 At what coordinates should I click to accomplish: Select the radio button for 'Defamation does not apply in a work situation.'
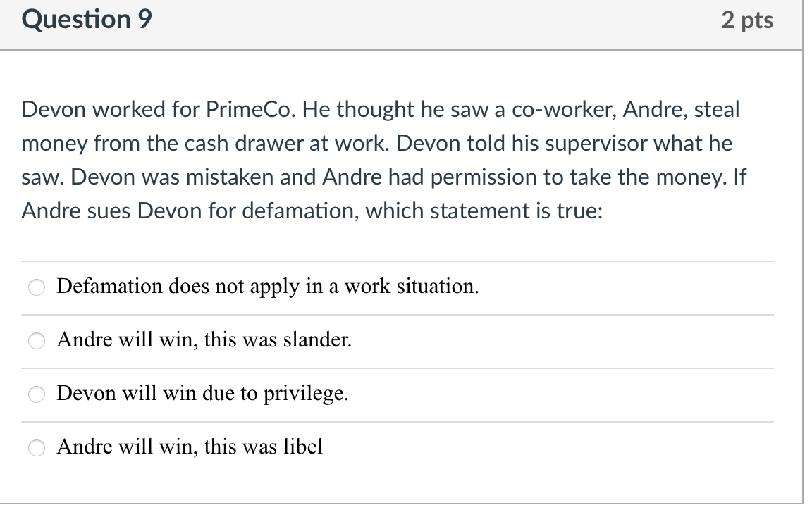tap(36, 287)
